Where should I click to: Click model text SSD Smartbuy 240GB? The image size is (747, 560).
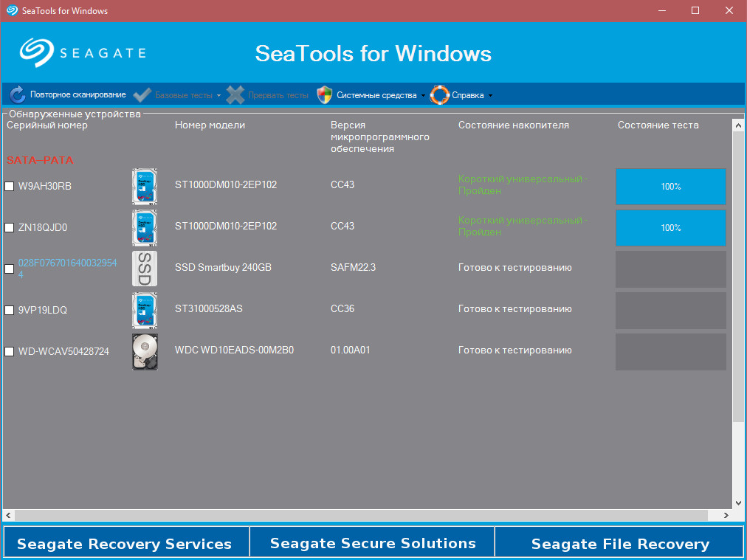tap(223, 267)
